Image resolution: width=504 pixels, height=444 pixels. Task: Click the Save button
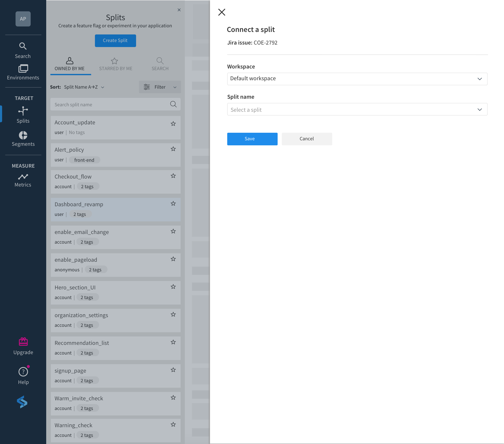[249, 138]
